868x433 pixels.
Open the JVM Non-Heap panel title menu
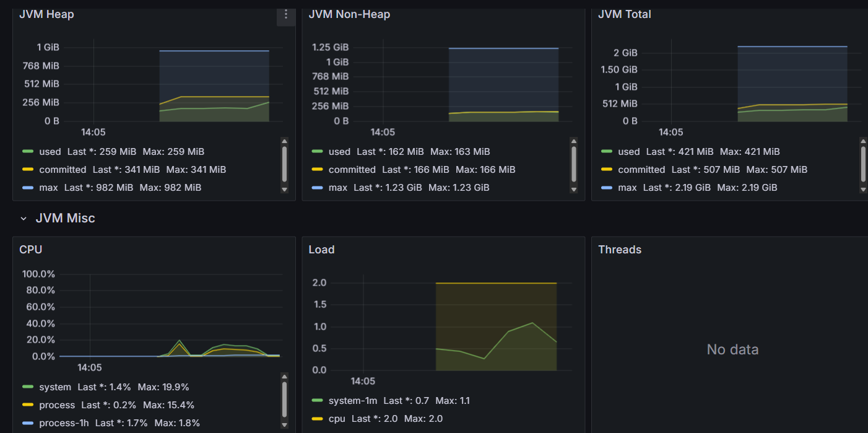[349, 14]
